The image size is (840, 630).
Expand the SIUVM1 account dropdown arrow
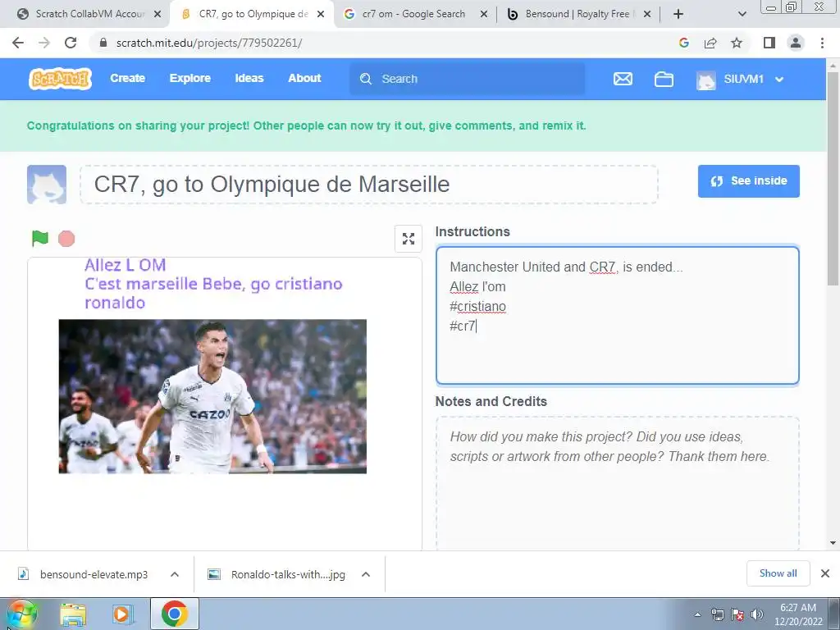[779, 80]
